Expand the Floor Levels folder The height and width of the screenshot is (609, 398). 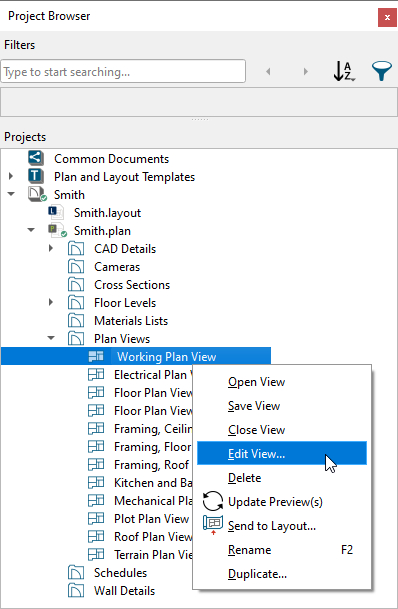51,302
